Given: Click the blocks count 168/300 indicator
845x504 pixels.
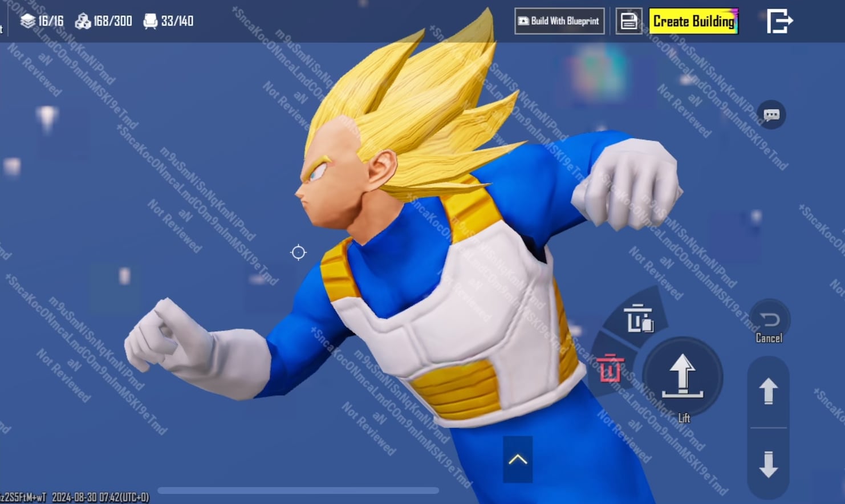Looking at the screenshot, I should 104,21.
